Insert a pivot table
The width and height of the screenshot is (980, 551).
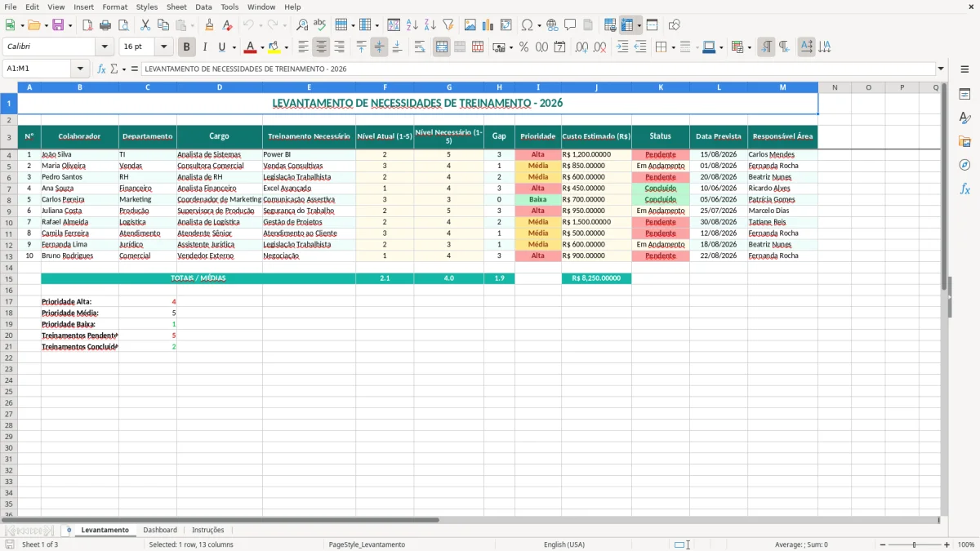pyautogui.click(x=506, y=25)
